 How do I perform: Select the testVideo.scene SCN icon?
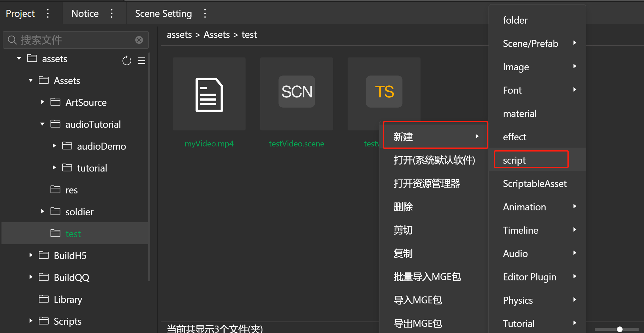coord(297,92)
